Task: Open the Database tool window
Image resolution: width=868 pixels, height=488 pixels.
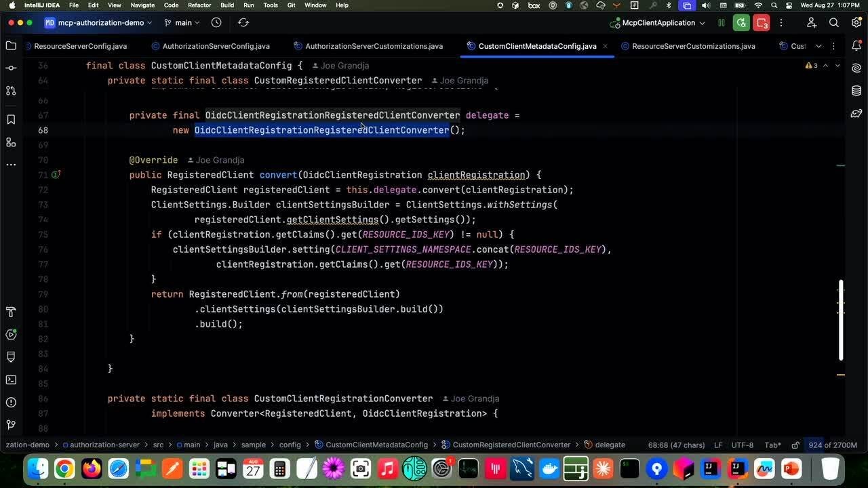Action: click(856, 91)
